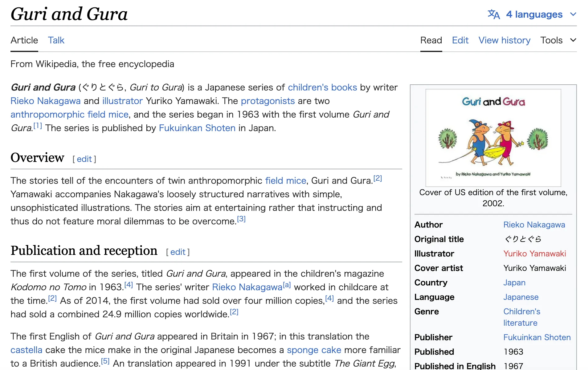Click the anthropomorphic field mice link
Screen dimensions: 588x370
click(69, 115)
